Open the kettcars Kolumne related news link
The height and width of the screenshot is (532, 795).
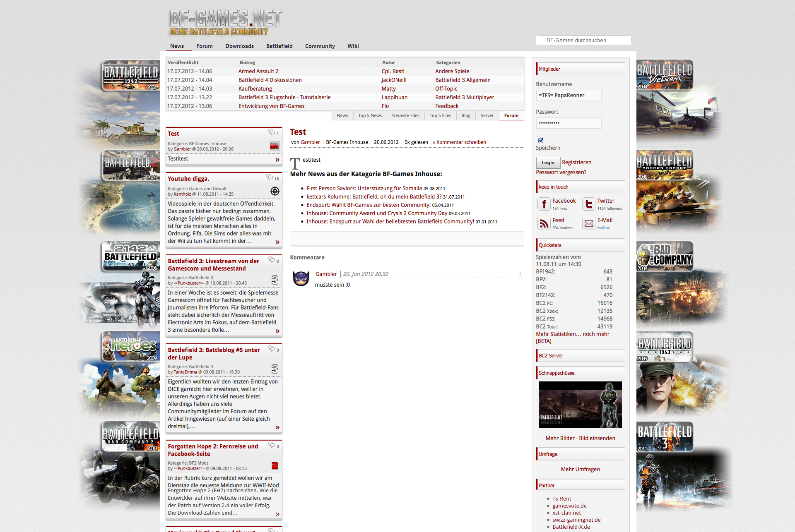[374, 197]
